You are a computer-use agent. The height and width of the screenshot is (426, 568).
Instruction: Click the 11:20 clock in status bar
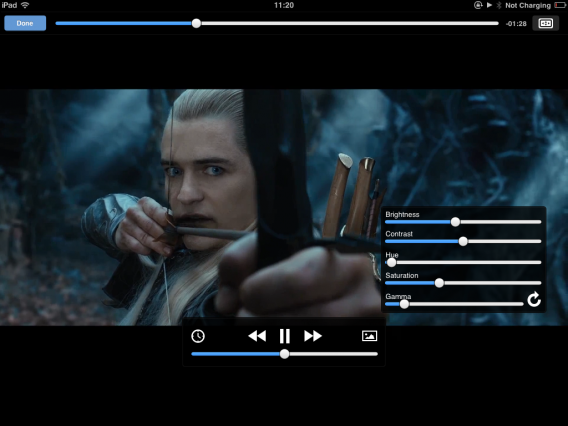pos(284,5)
